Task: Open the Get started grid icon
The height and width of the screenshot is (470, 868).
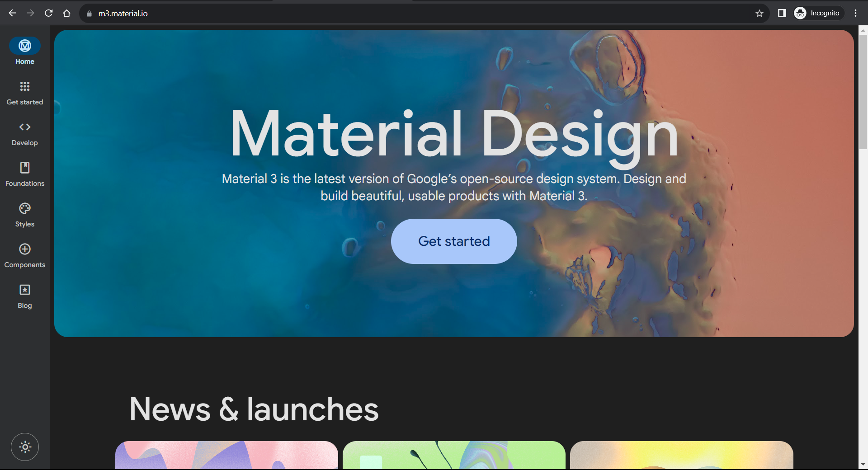Action: point(25,86)
